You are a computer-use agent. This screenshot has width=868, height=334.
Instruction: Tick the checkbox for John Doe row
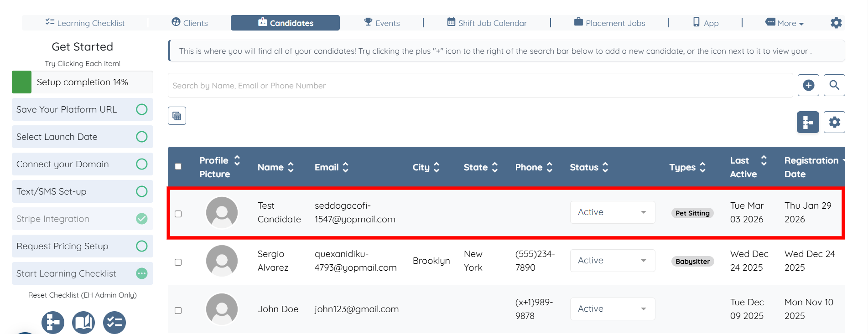click(x=178, y=310)
